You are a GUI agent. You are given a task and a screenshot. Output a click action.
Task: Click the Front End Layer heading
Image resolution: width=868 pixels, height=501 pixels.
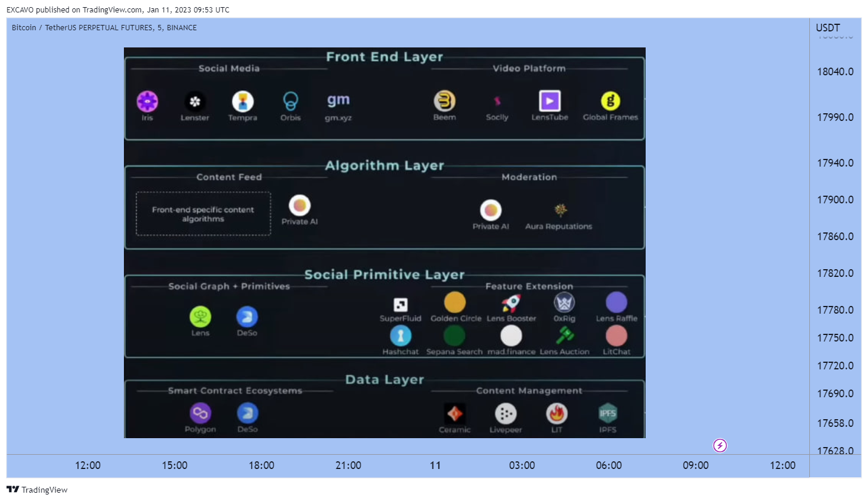pyautogui.click(x=385, y=57)
